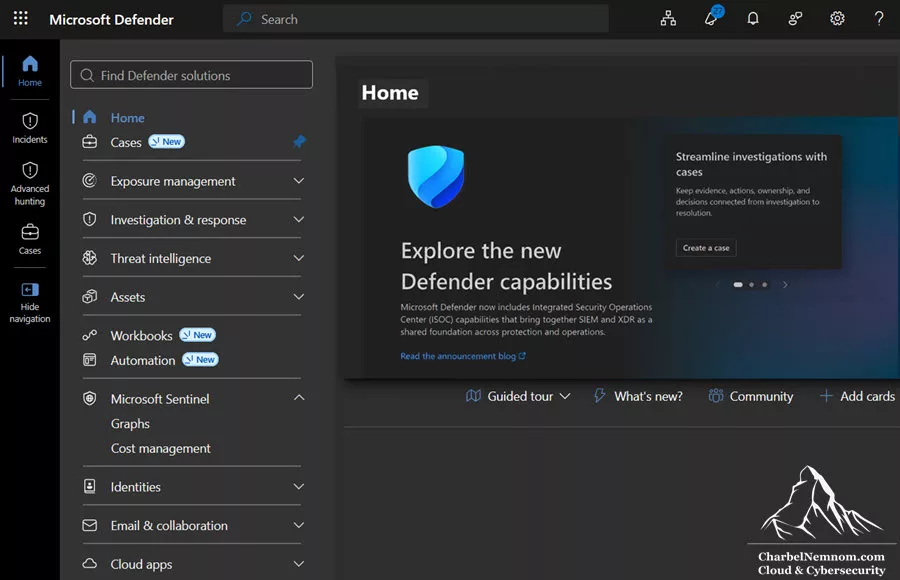Click the Email & collaboration envelope icon
Screen dimensions: 900x580
tap(90, 525)
